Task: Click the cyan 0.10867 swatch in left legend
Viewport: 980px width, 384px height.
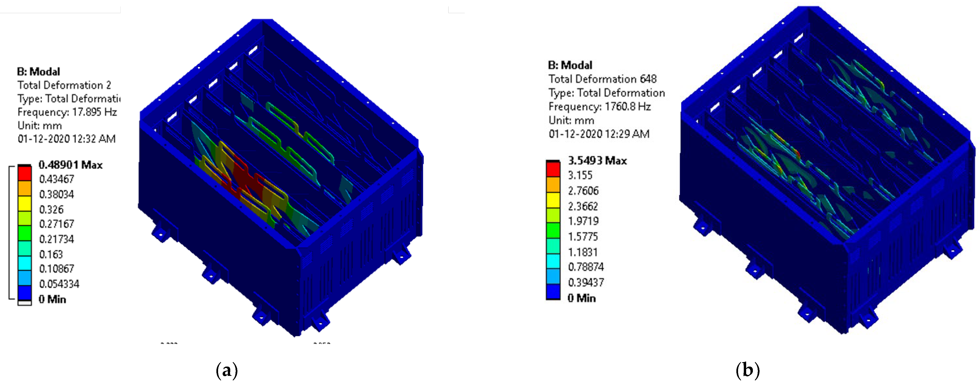Action: [x=25, y=263]
